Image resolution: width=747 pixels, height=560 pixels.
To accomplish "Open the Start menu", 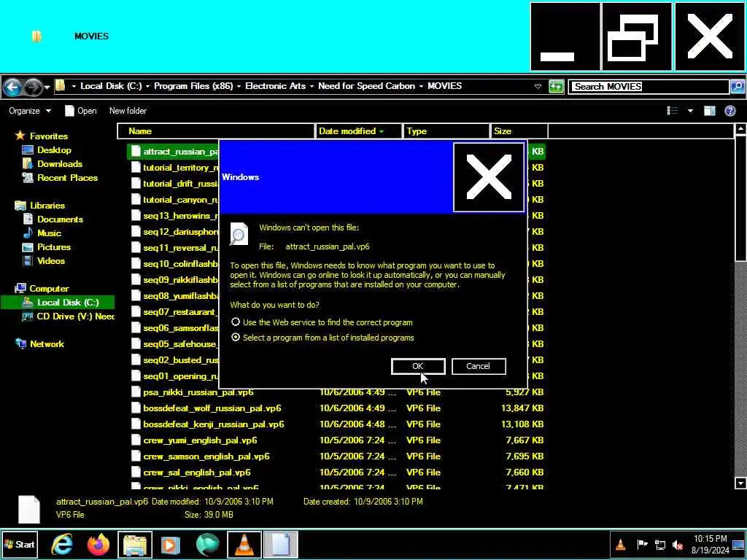I will tap(19, 544).
